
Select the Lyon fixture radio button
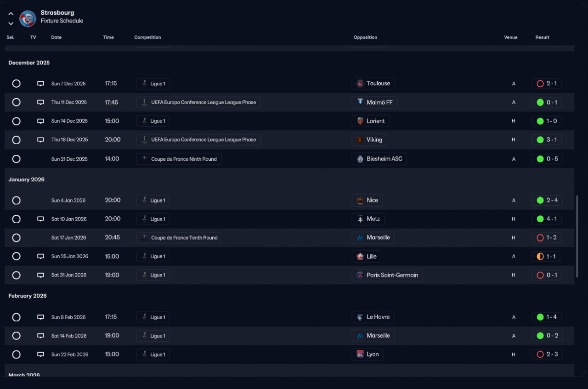point(17,355)
